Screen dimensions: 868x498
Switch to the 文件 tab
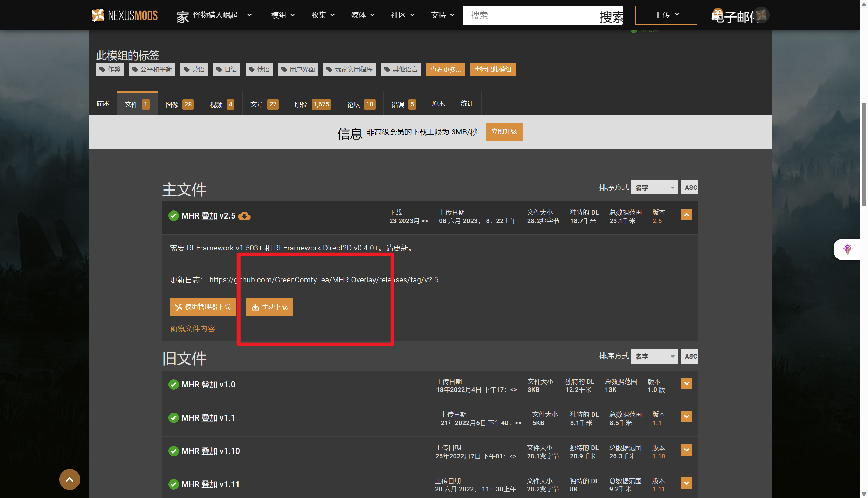(x=137, y=104)
